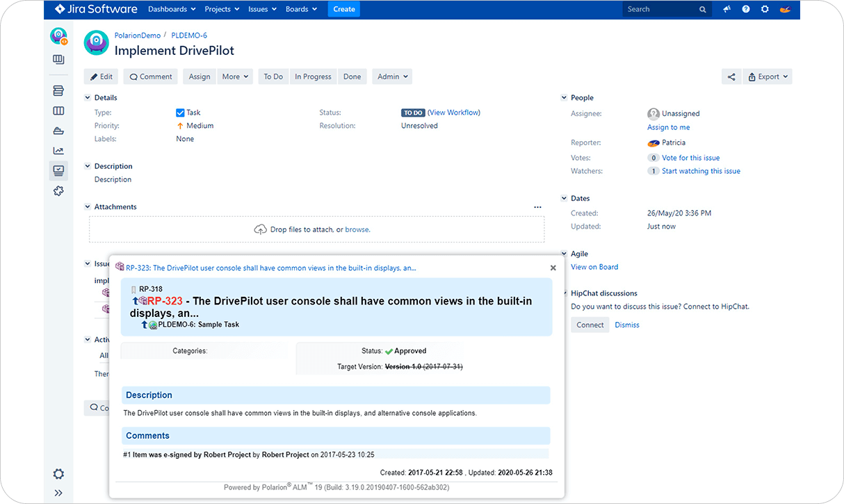The height and width of the screenshot is (504, 844).
Task: Click the search magnifier icon
Action: click(x=703, y=10)
